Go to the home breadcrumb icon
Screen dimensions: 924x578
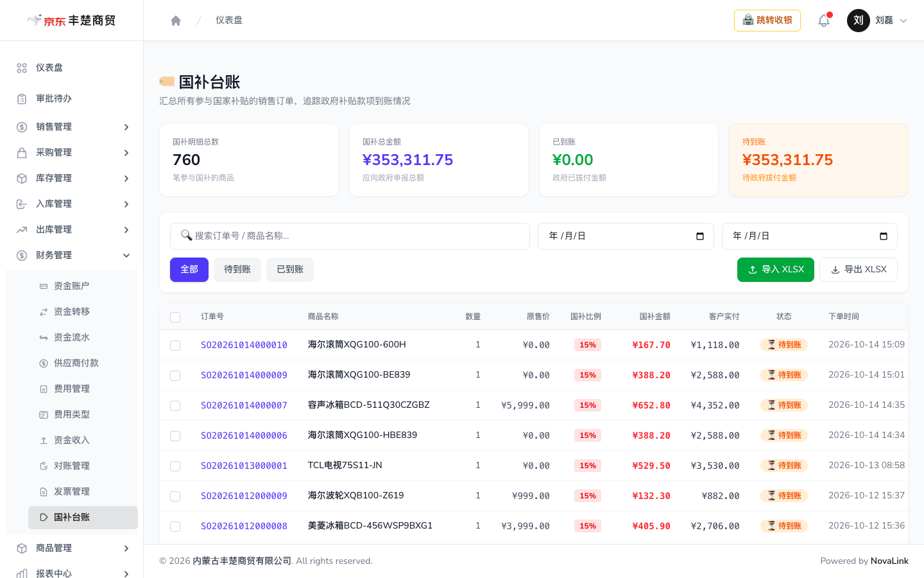point(176,21)
